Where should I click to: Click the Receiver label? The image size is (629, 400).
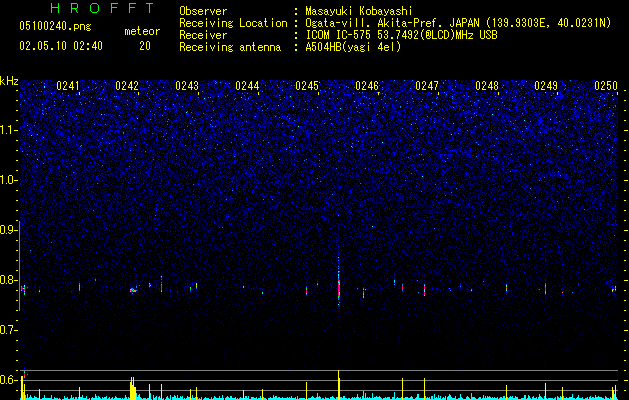coord(203,35)
